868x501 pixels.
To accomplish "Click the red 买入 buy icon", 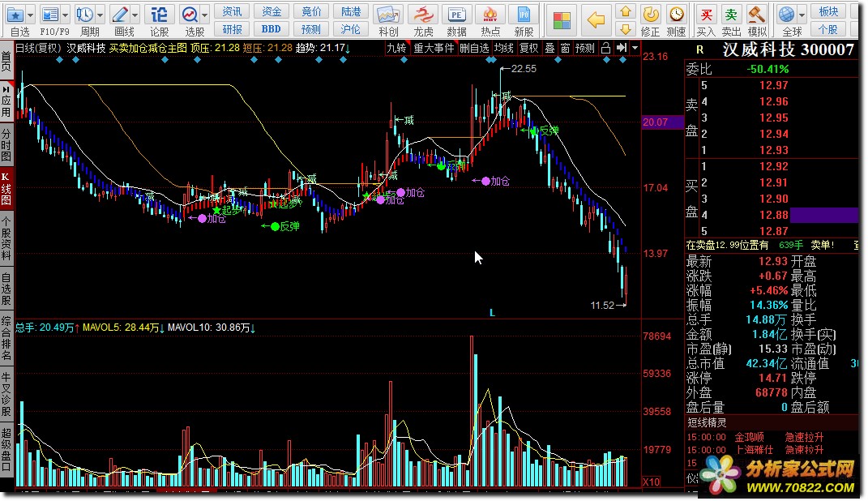I will (706, 15).
